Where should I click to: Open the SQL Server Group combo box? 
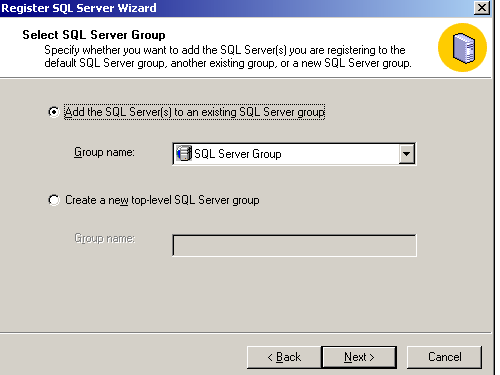(294, 154)
